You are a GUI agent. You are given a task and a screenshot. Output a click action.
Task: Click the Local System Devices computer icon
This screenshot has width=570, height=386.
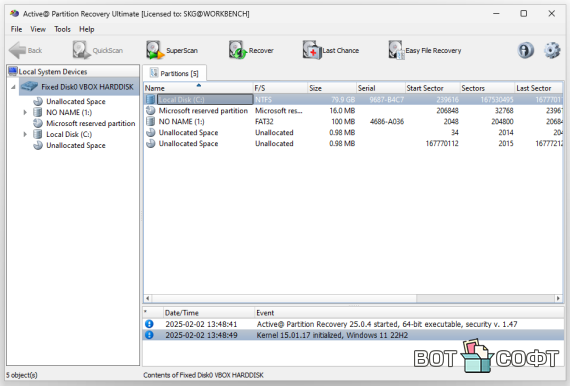(x=13, y=71)
